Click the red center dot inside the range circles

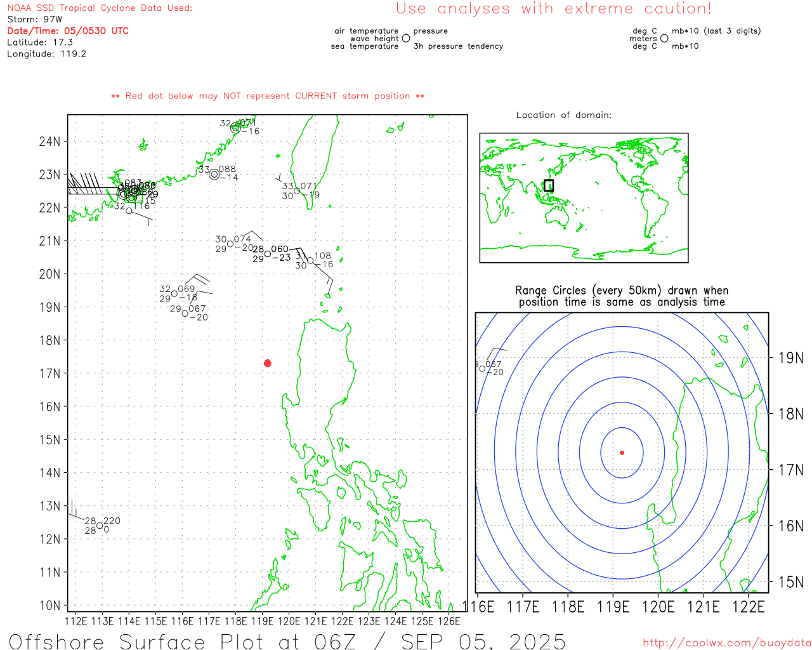(x=622, y=453)
